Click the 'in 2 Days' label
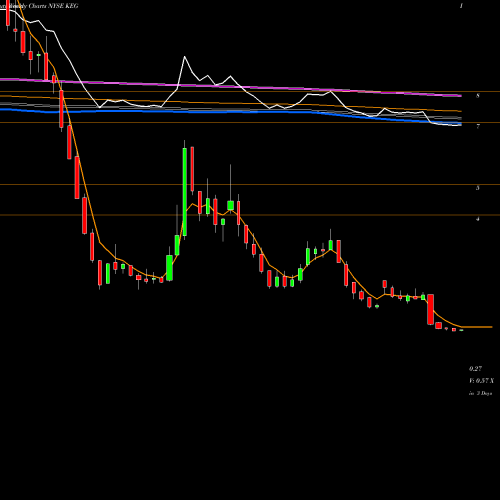Screen dimensions: 500x500 pyautogui.click(x=480, y=393)
